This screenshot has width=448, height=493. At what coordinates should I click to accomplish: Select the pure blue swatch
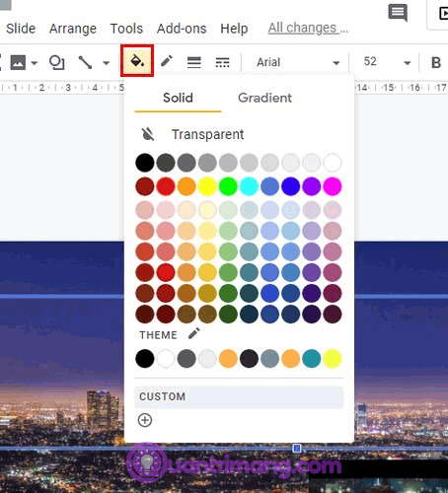[x=291, y=186]
